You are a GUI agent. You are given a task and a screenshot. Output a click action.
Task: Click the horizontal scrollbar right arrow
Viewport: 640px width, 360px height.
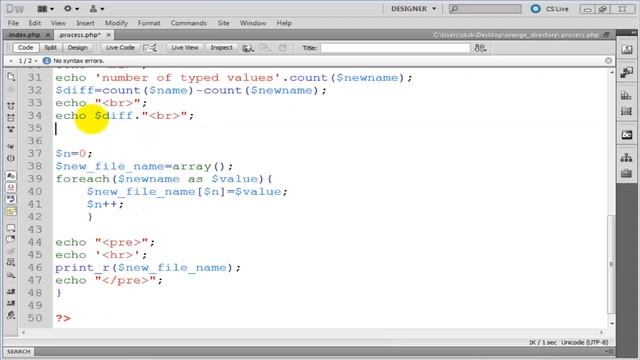pyautogui.click(x=601, y=332)
